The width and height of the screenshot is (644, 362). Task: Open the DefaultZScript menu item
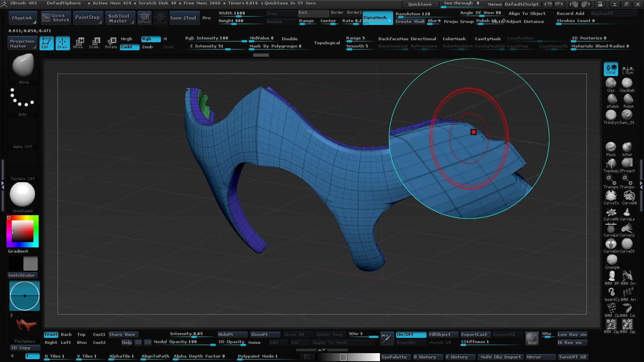(521, 4)
